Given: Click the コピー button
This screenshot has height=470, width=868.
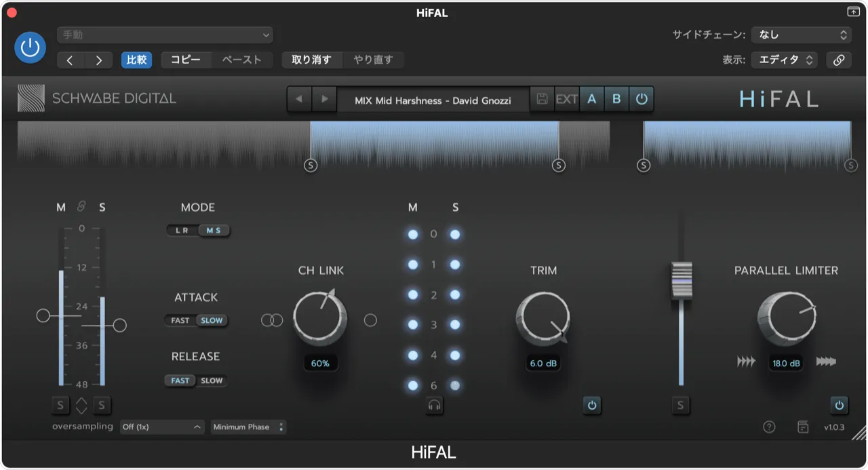Looking at the screenshot, I should (186, 60).
